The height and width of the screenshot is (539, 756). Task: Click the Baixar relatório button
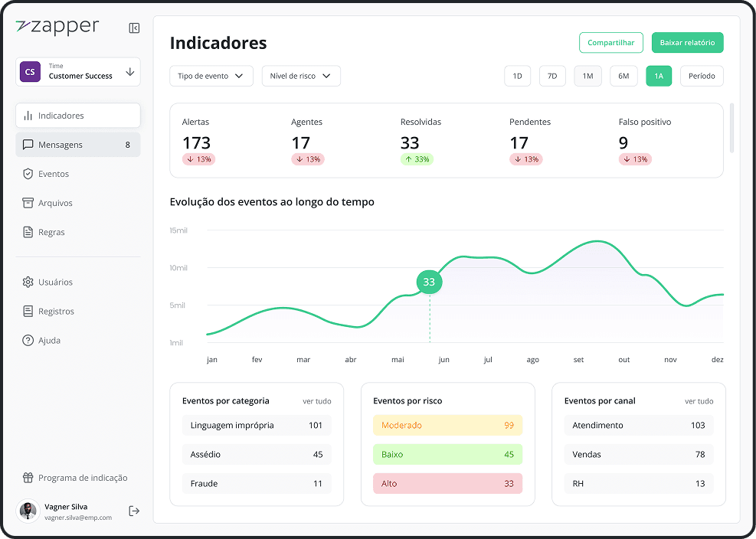[x=688, y=42]
